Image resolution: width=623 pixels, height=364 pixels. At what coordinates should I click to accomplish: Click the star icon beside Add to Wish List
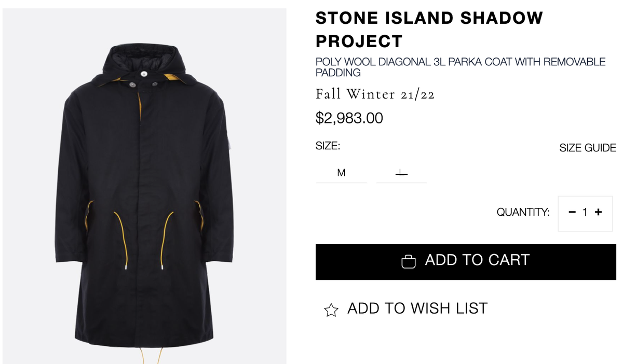(x=331, y=309)
